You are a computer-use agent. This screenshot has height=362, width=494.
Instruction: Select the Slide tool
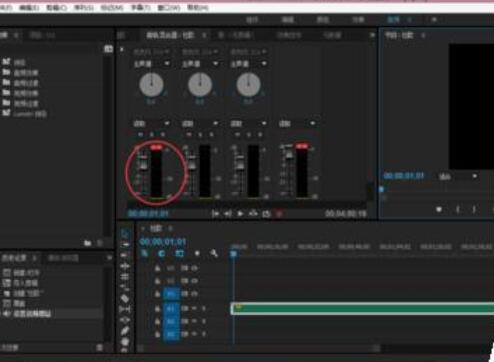pos(125,320)
